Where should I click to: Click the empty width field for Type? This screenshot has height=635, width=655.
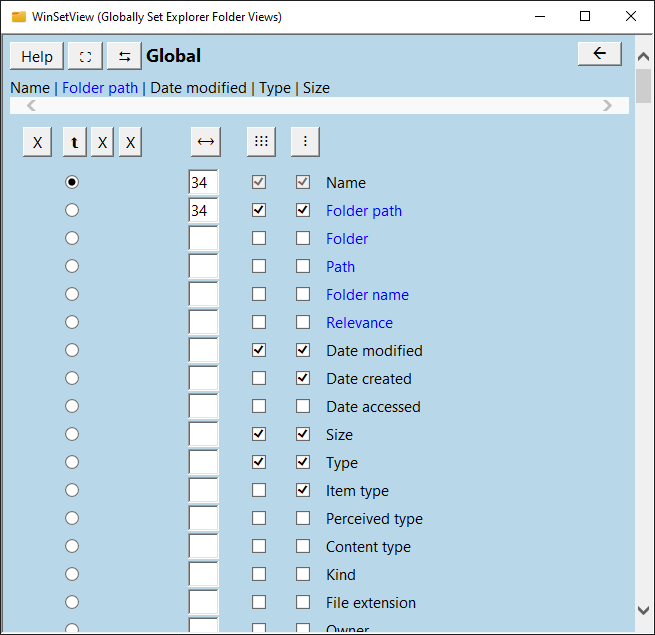click(203, 462)
